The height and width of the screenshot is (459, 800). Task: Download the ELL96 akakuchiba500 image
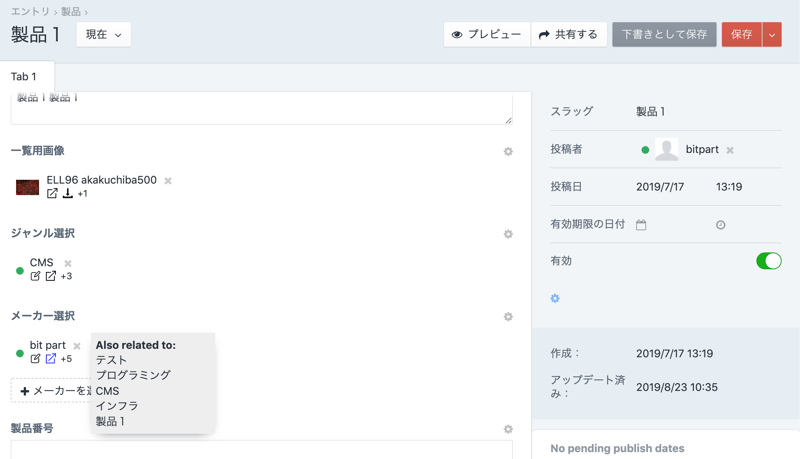tap(68, 193)
